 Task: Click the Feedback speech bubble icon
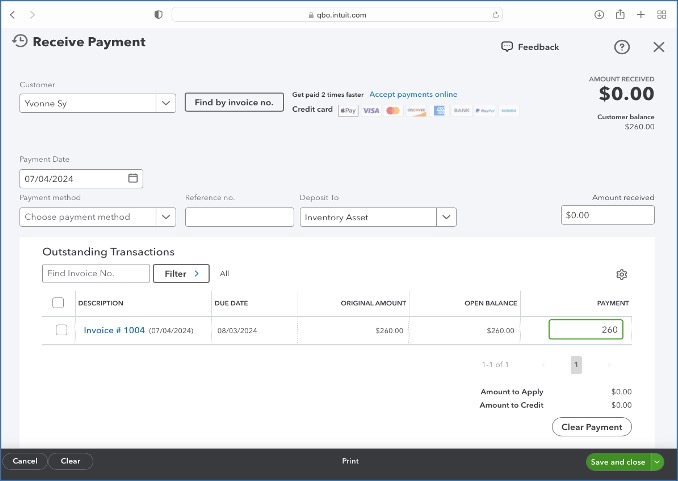click(x=507, y=47)
